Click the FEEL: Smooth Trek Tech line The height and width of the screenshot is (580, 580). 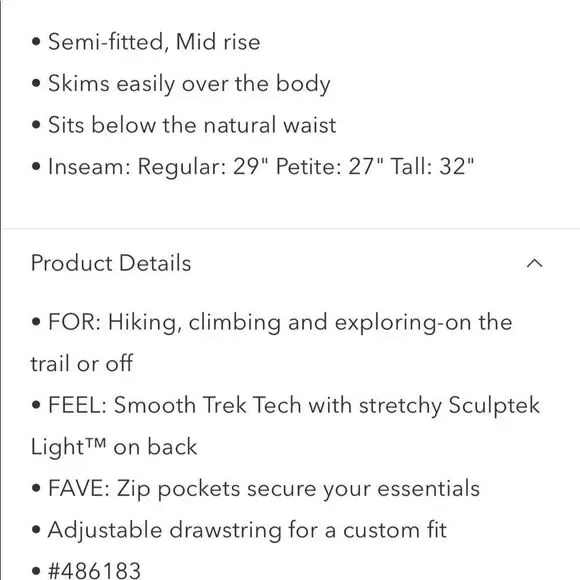click(x=294, y=405)
